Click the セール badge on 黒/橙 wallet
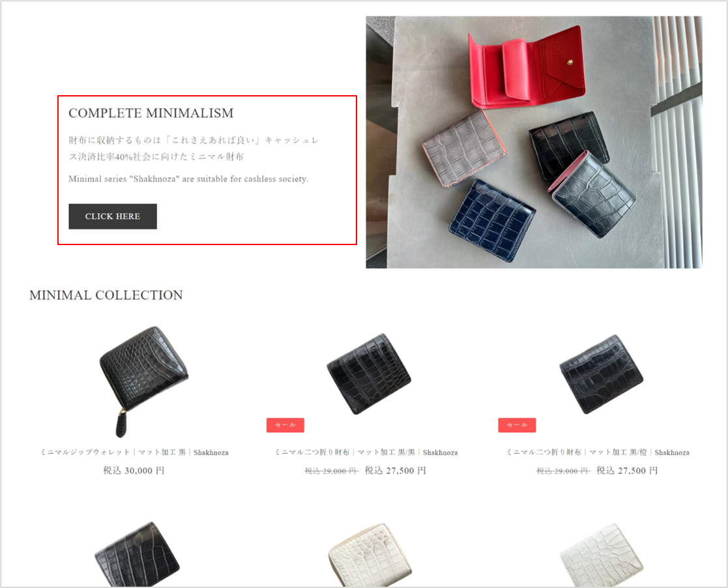The width and height of the screenshot is (728, 588). pos(517,425)
